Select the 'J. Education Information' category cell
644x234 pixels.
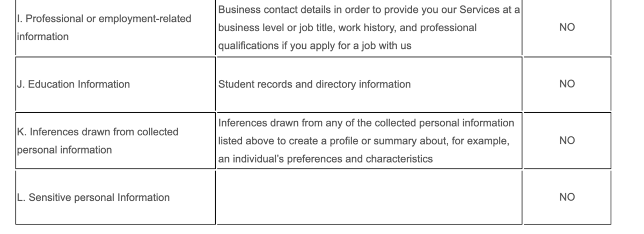115,84
